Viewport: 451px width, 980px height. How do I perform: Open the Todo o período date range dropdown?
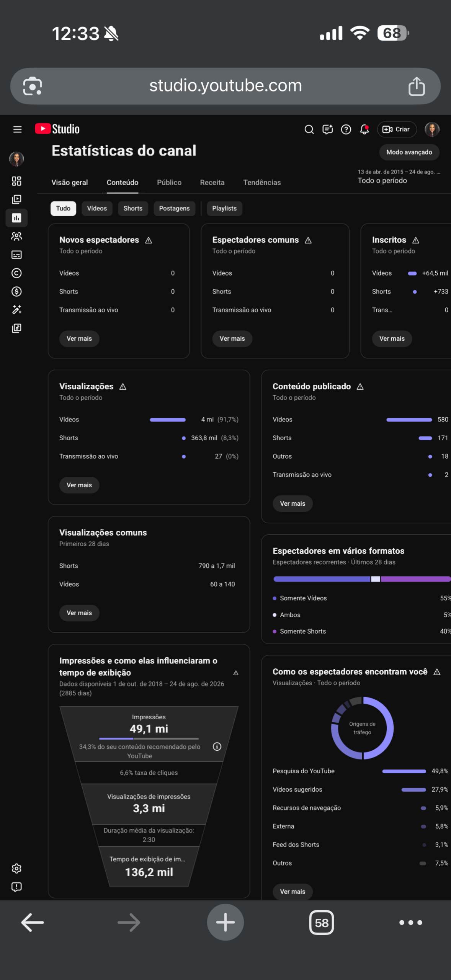point(398,177)
